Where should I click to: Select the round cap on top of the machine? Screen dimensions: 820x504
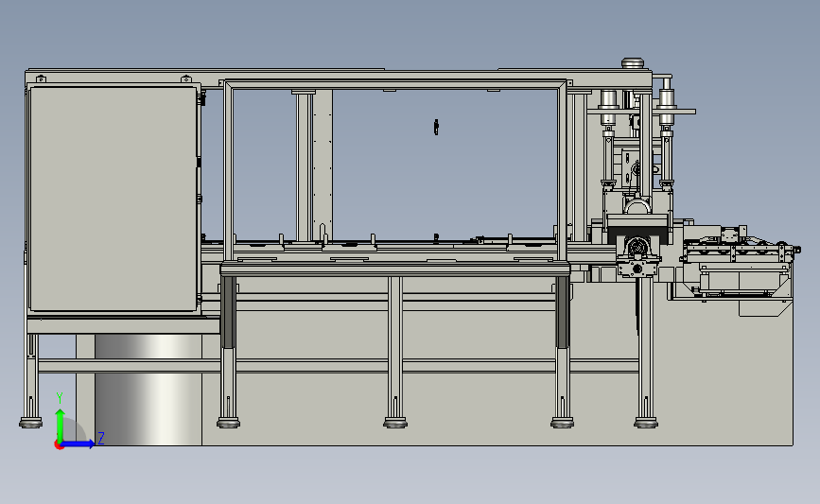pyautogui.click(x=632, y=63)
